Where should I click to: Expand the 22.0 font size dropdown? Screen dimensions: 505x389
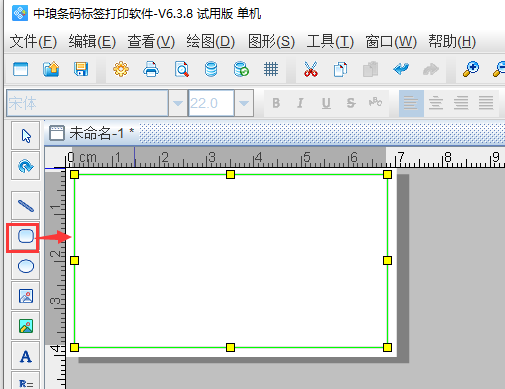244,103
